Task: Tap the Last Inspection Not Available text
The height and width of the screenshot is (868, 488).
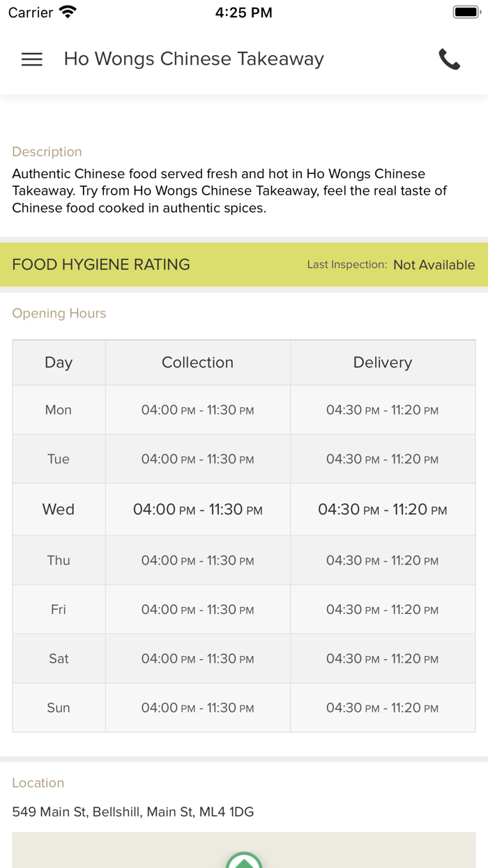Action: coord(392,264)
